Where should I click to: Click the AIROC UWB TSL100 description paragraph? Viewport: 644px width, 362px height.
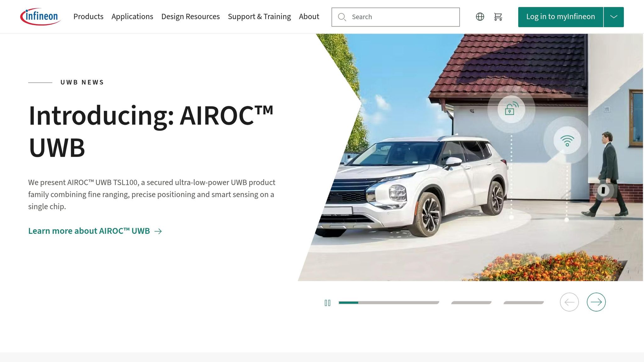click(x=152, y=195)
